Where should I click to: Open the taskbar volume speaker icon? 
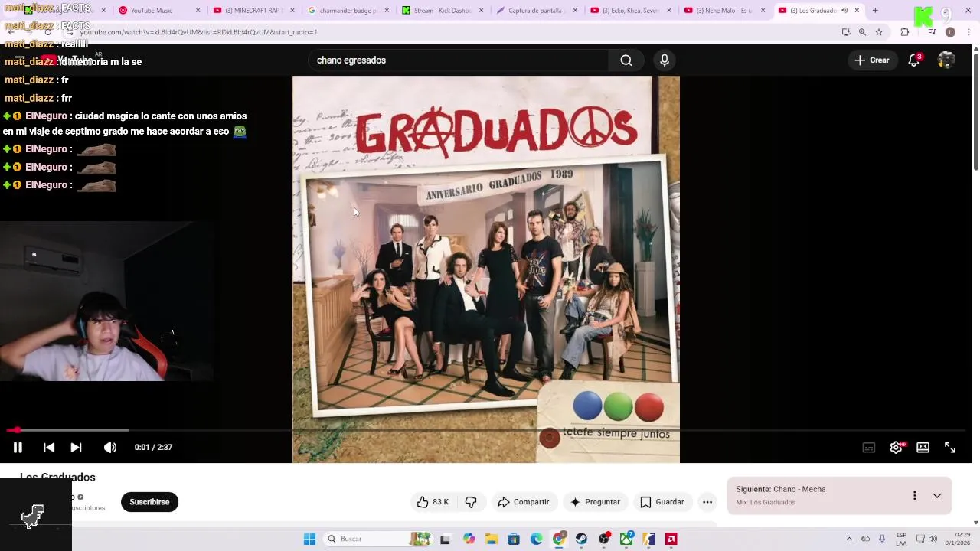933,539
